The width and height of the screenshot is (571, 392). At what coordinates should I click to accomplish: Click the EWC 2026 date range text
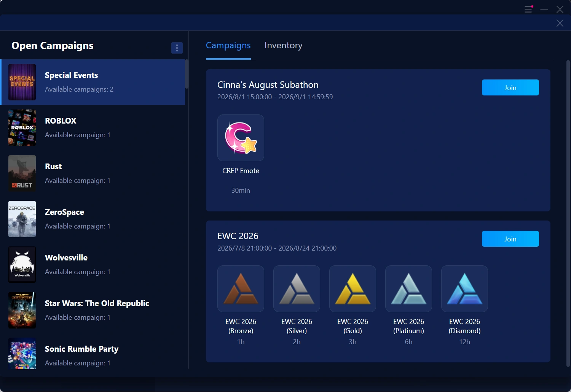click(x=277, y=248)
